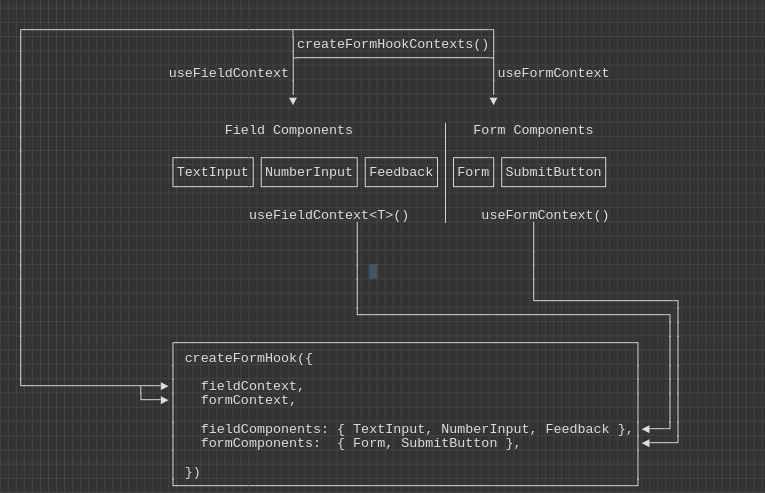Click the formComponents: line in code box
765x493 pixels.
click(x=361, y=443)
